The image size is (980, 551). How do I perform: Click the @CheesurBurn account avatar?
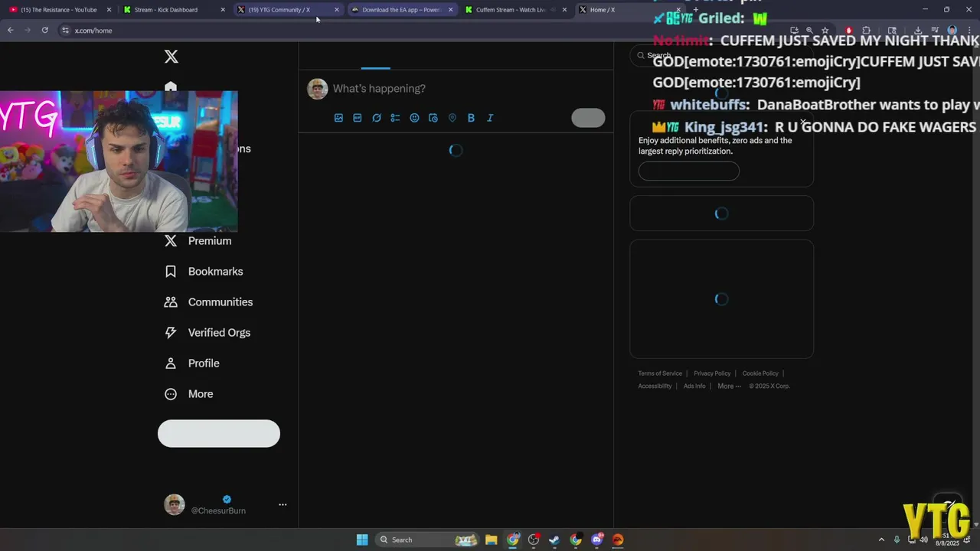pyautogui.click(x=175, y=504)
